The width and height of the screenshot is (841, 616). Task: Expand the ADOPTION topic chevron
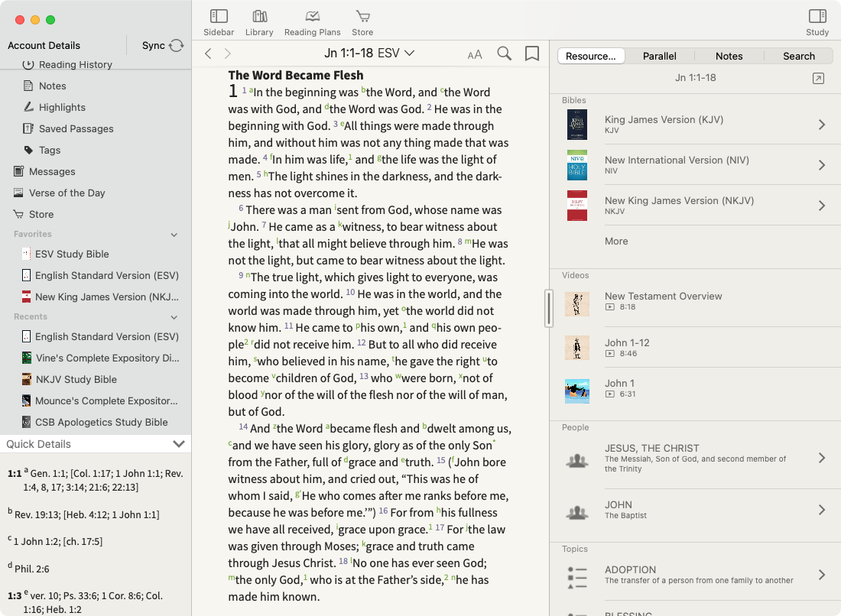(x=822, y=575)
